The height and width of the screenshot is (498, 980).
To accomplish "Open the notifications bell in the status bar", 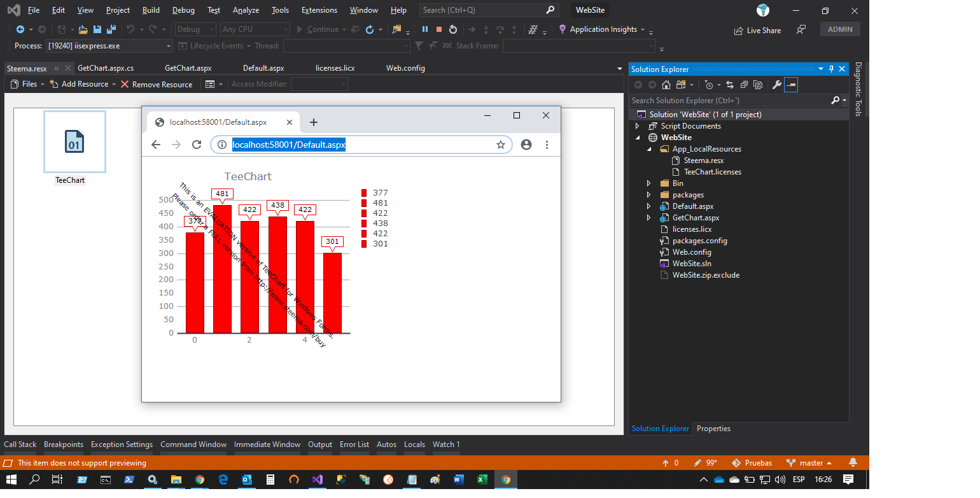I will tap(853, 463).
